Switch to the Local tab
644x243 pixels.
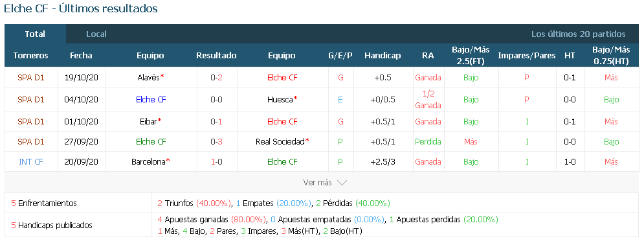point(96,34)
